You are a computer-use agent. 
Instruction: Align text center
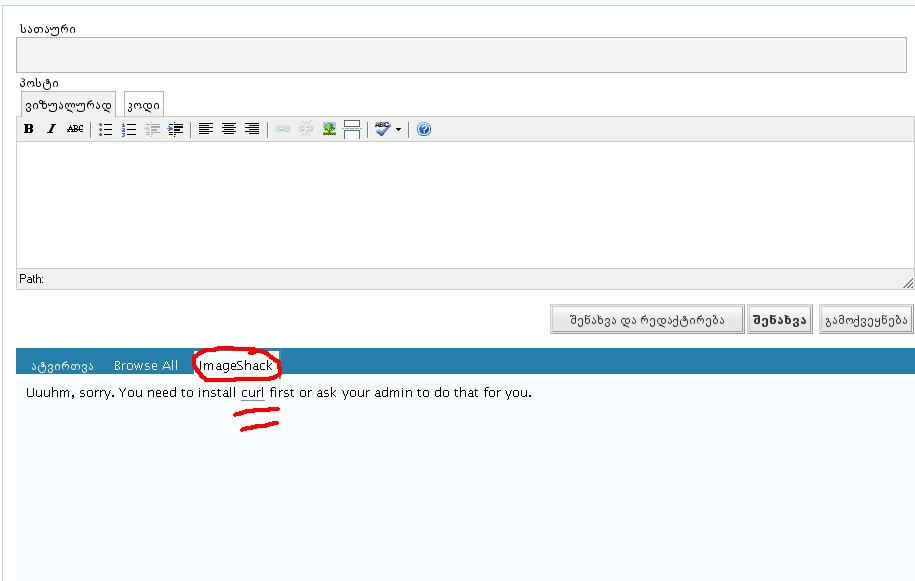(229, 129)
